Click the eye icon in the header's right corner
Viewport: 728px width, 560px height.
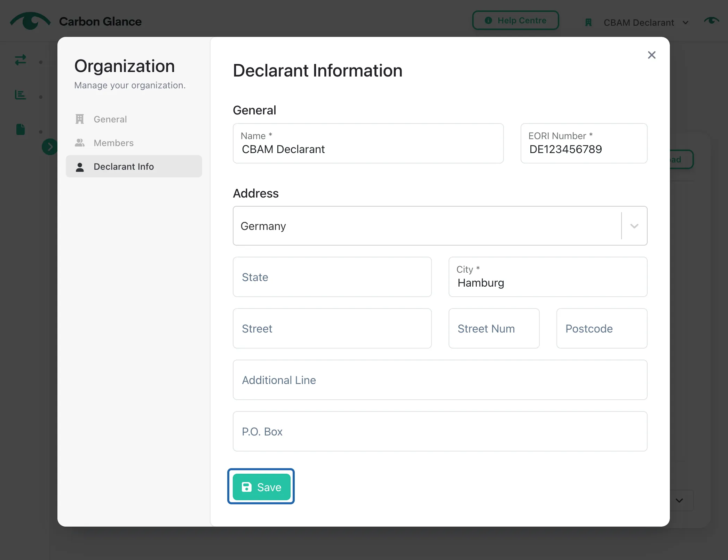[711, 21]
